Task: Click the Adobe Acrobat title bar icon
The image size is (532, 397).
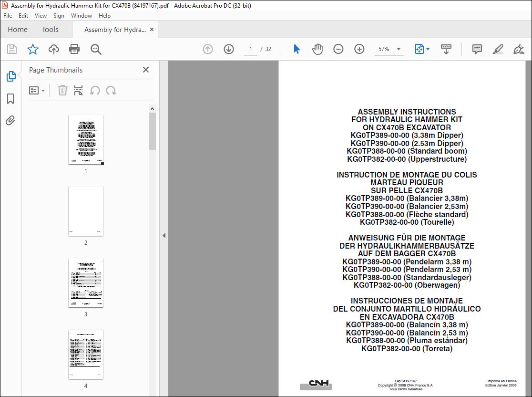Action: (x=5, y=5)
